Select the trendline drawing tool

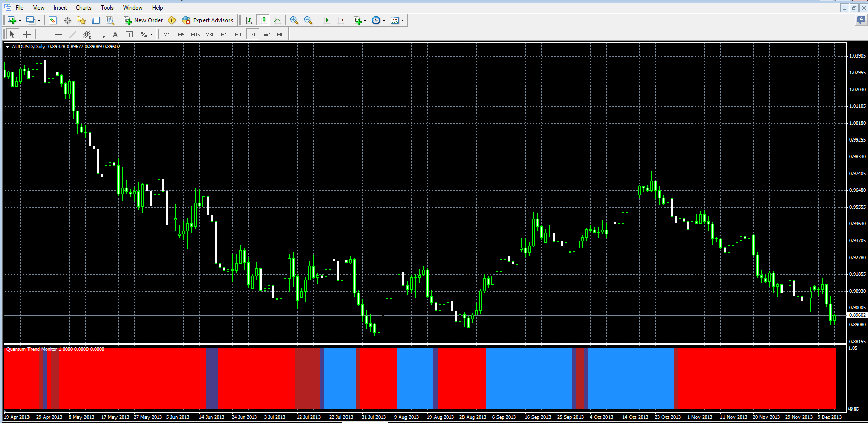(x=73, y=34)
